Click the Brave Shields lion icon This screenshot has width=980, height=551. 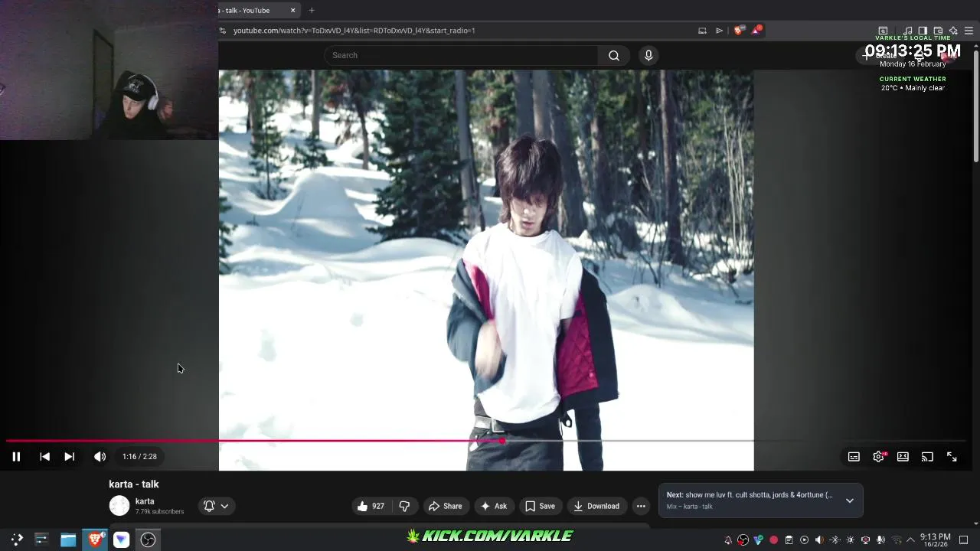point(738,31)
